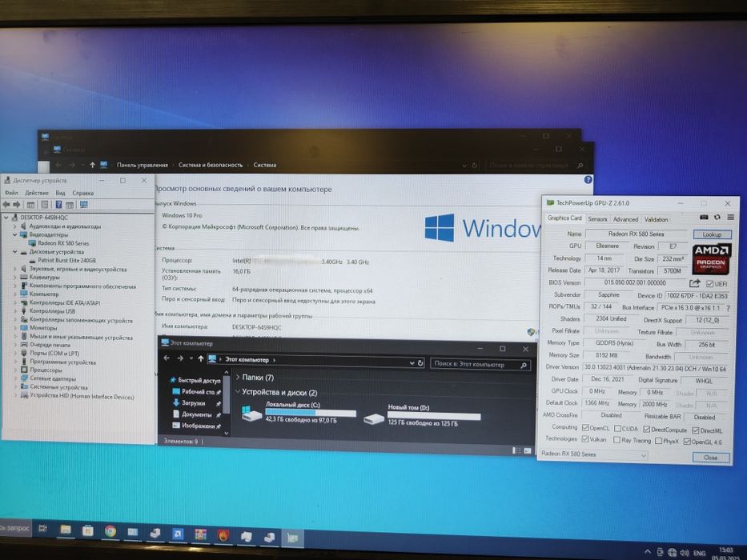Toggle CUDA checkbox in GPU-Z
The width and height of the screenshot is (747, 560).
click(x=617, y=429)
